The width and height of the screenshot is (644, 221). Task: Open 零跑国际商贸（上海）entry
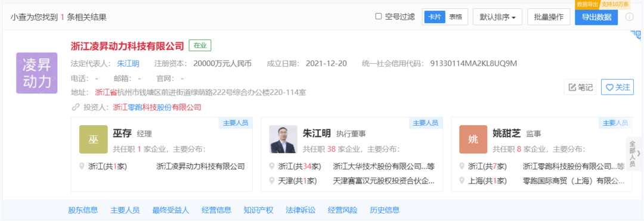tap(574, 180)
